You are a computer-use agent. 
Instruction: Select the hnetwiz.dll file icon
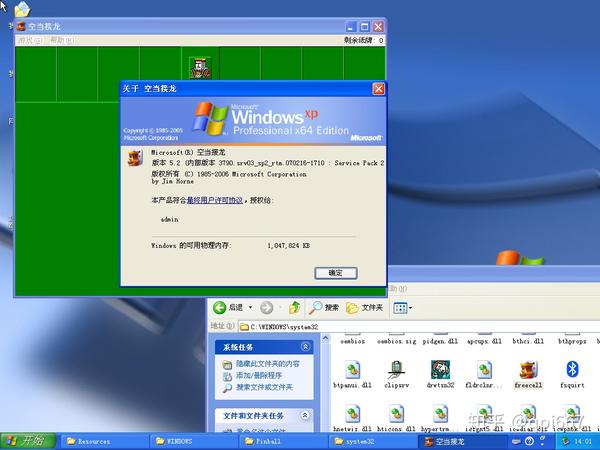click(352, 414)
